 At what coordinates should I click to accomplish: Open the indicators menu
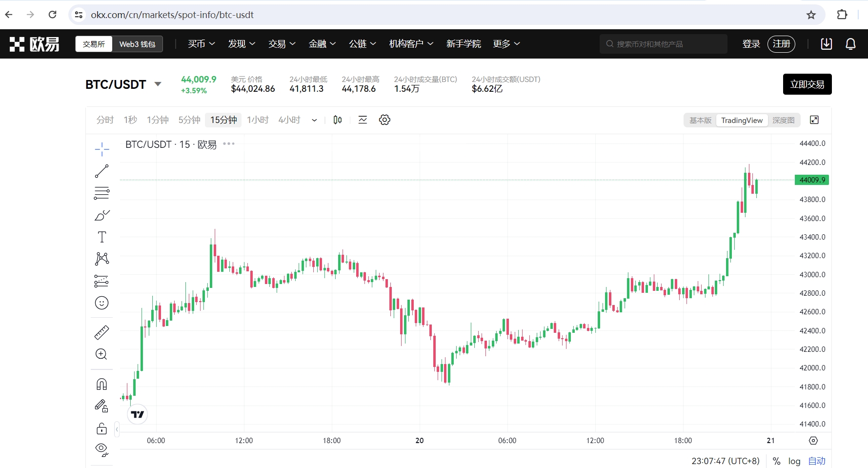[363, 120]
